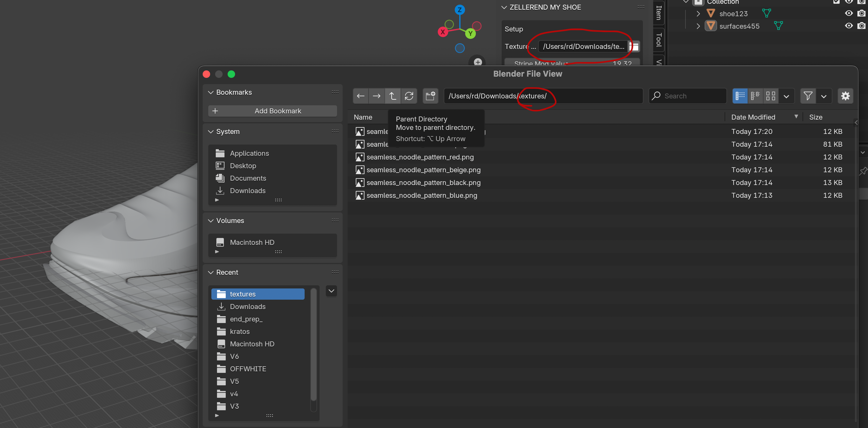Expand the shoe123 outliner item

[698, 14]
